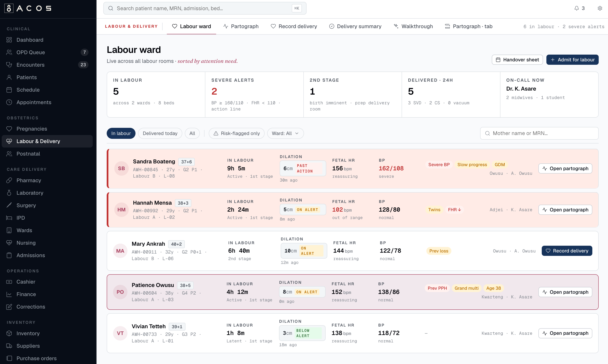The height and width of the screenshot is (364, 608).
Task: Switch to the Partograph tab
Action: (x=241, y=26)
